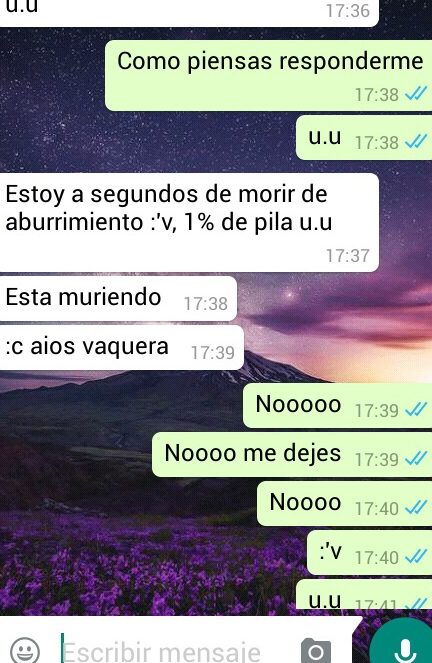Viewport: 432px width, 663px height.
Task: Tap the 'Esta muriendo' message bubble
Action: pyautogui.click(x=118, y=298)
